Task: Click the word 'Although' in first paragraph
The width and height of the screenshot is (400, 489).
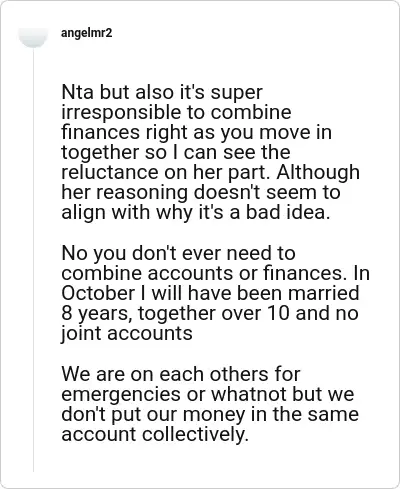Action: [x=318, y=172]
